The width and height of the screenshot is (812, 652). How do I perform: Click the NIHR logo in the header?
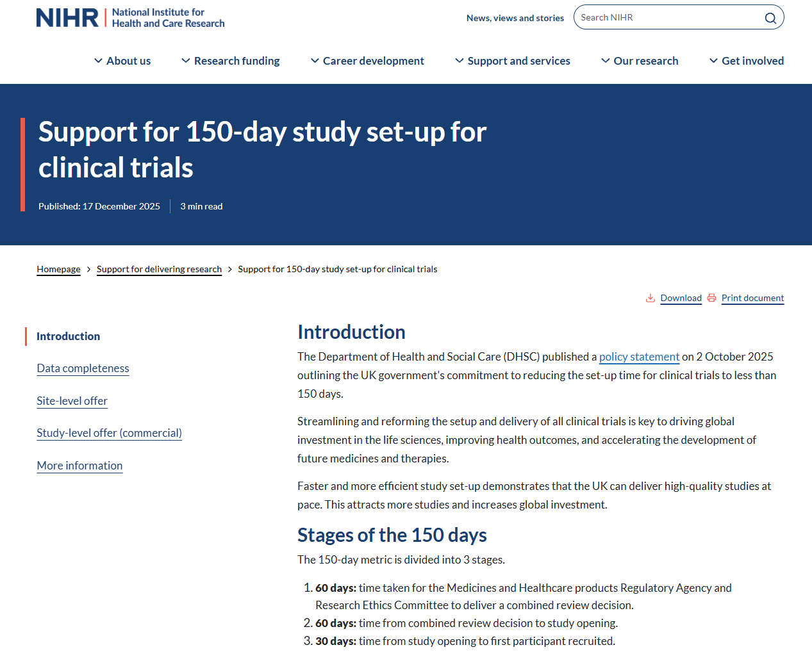(130, 18)
